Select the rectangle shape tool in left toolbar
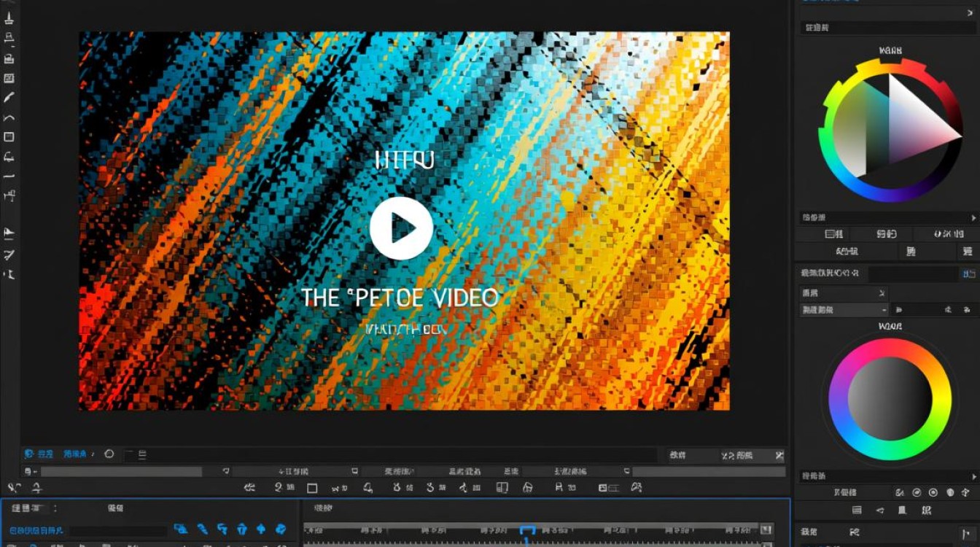Image resolution: width=980 pixels, height=547 pixels. tap(9, 137)
